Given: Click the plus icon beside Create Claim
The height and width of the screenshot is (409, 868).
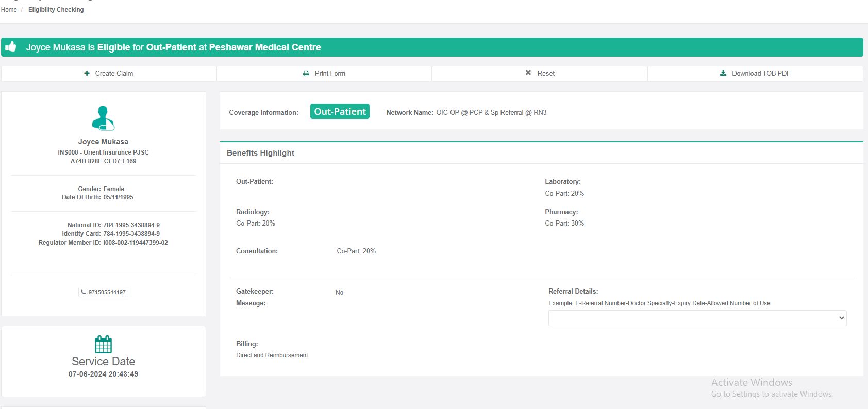Looking at the screenshot, I should click(x=87, y=73).
